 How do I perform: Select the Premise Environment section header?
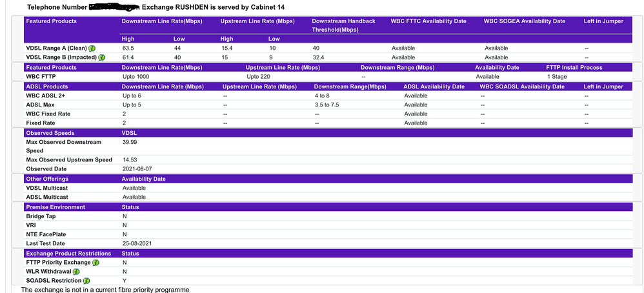coord(55,207)
